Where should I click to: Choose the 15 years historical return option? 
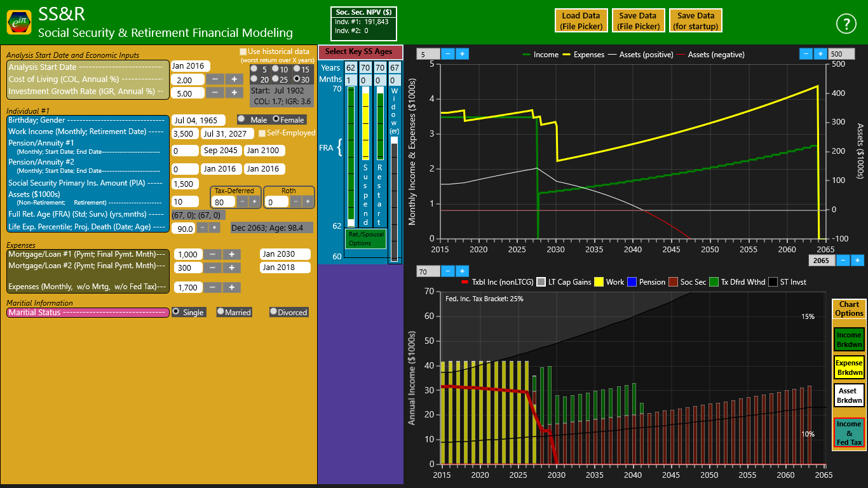point(297,69)
